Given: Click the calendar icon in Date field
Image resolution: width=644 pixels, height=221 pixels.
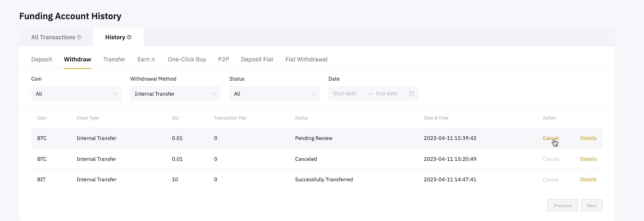Looking at the screenshot, I should tap(411, 94).
